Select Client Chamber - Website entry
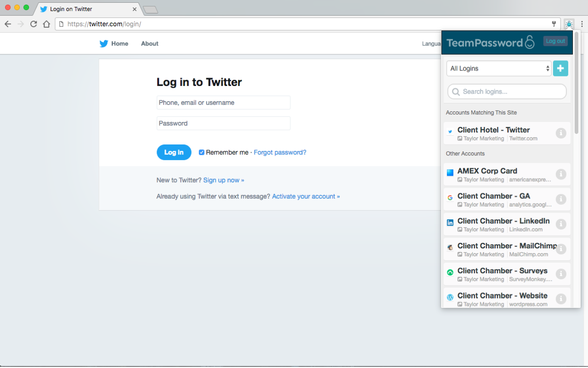Viewport: 588px width, 368px height. coord(507,298)
